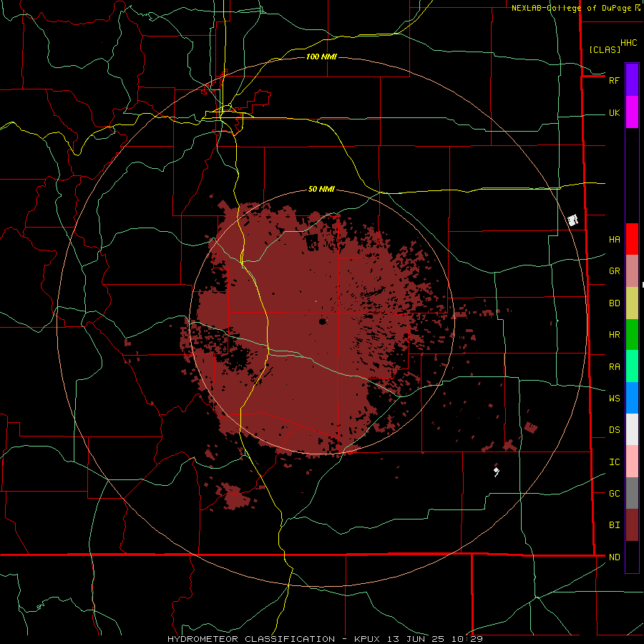Click the blue WS legend color swatch
This screenshot has height=644, width=644.
click(632, 398)
